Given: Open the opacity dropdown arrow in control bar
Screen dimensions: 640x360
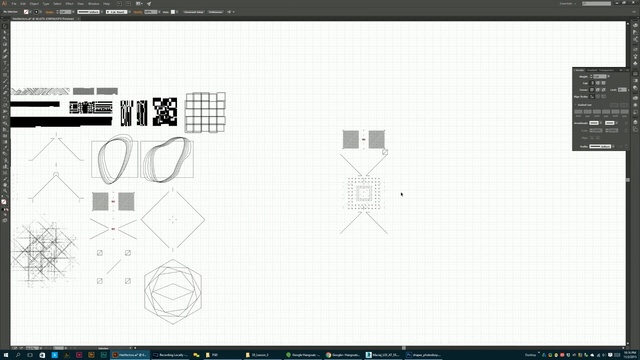Looking at the screenshot, I should pyautogui.click(x=160, y=12).
